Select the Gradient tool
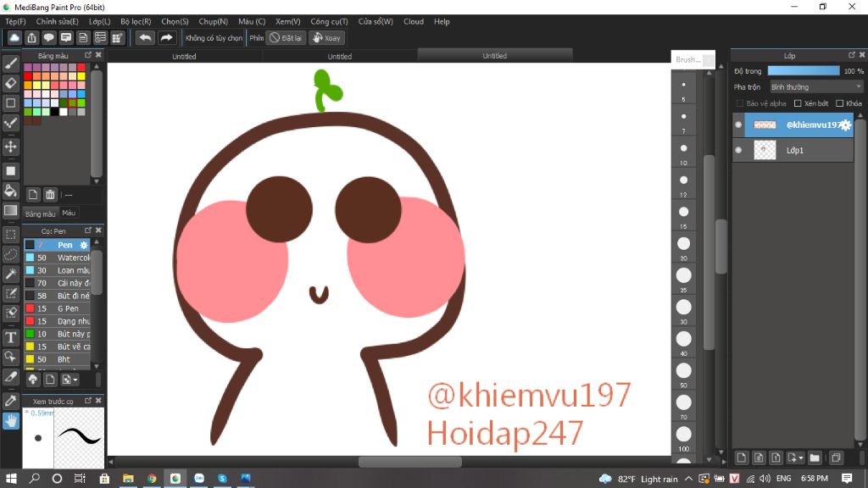This screenshot has height=488, width=868. point(10,211)
